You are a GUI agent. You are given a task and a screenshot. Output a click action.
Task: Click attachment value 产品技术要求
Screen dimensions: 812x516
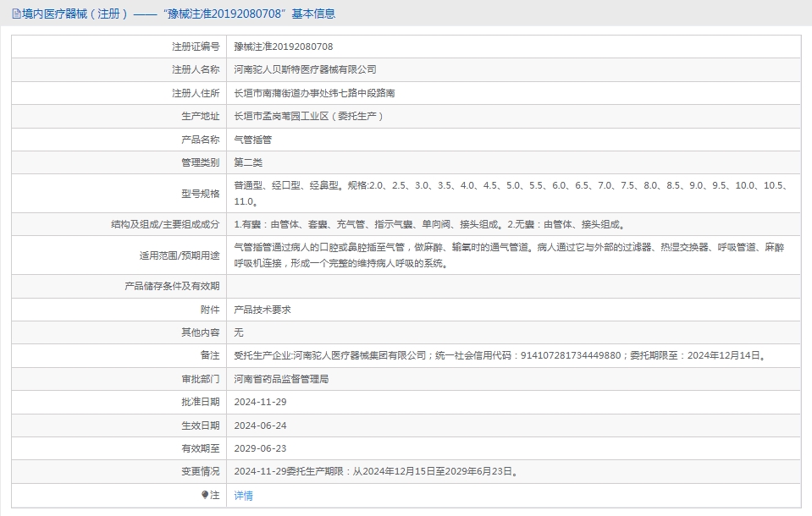[x=262, y=310]
